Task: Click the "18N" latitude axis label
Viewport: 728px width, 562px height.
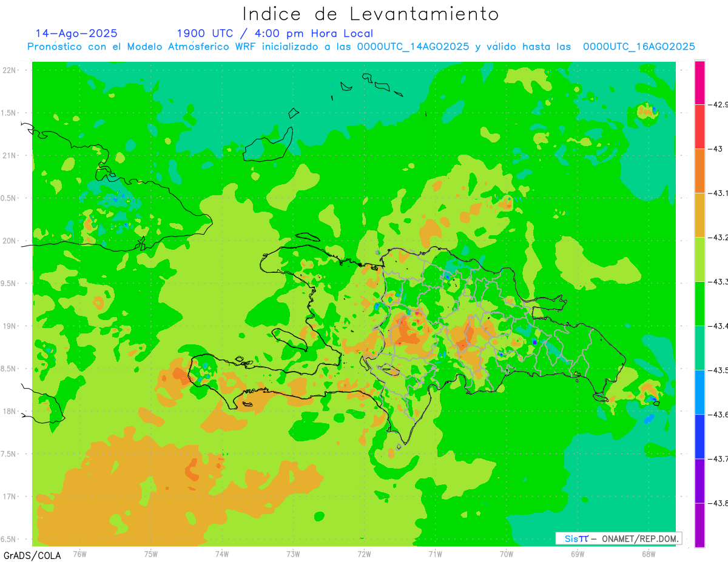Action: click(x=9, y=411)
